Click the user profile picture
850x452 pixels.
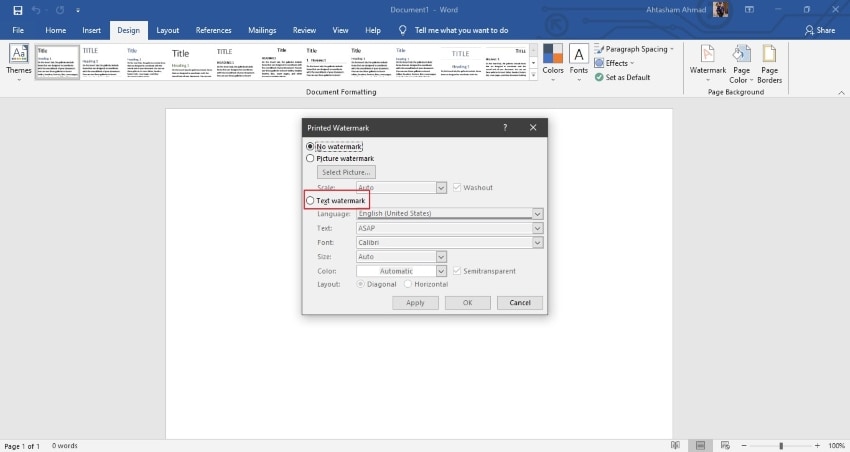[720, 9]
